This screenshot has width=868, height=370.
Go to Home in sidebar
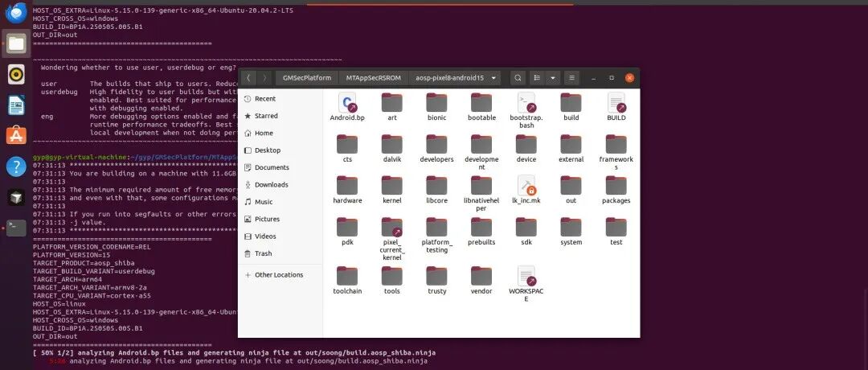[x=280, y=133]
